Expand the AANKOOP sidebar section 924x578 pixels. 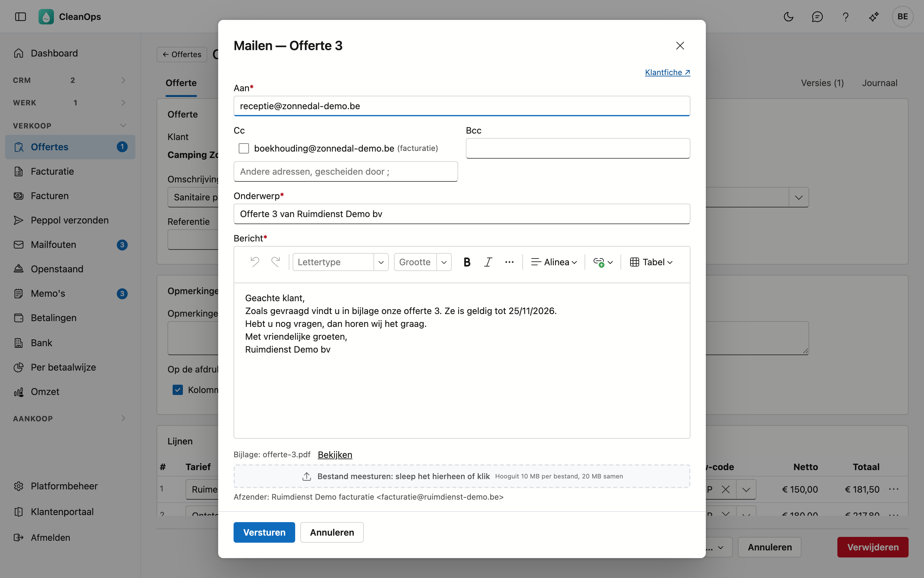coord(70,418)
